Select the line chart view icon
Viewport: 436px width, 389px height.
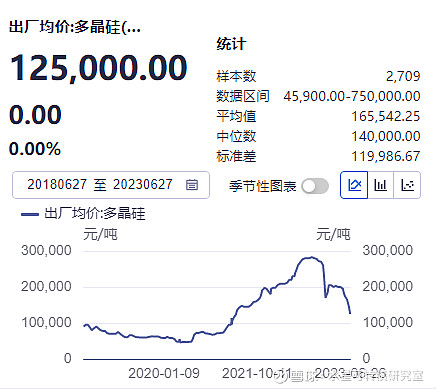click(354, 185)
